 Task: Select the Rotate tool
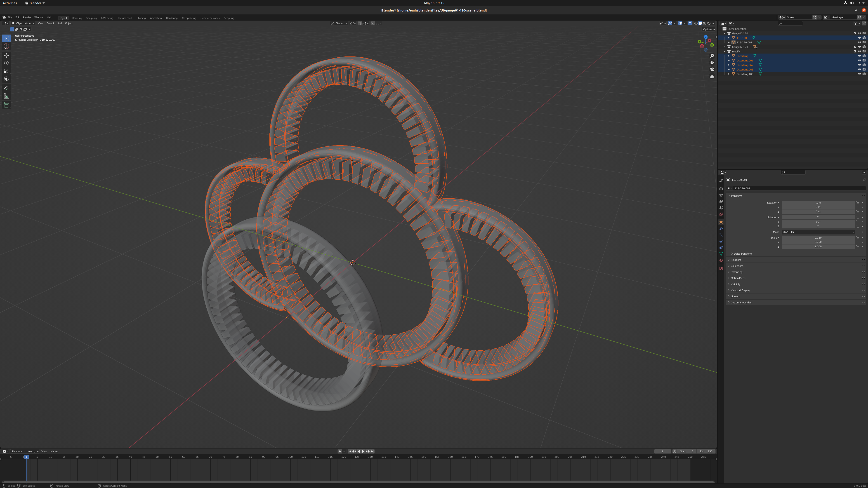(x=6, y=63)
